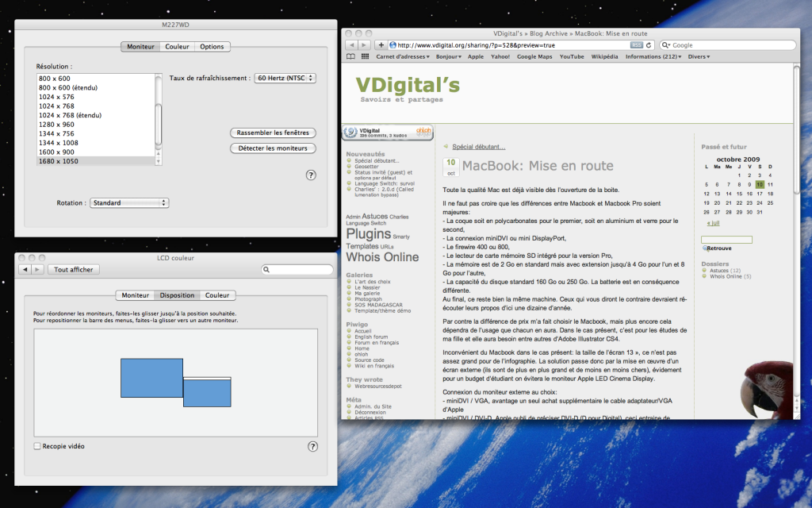Click Détecter les moniteurs button
Viewport: 812px width, 508px height.
pos(273,148)
